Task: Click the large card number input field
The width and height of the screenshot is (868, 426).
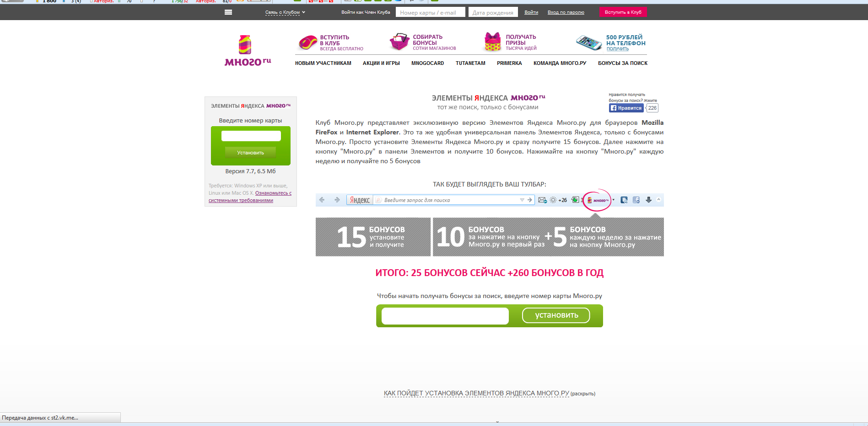Action: (x=445, y=316)
